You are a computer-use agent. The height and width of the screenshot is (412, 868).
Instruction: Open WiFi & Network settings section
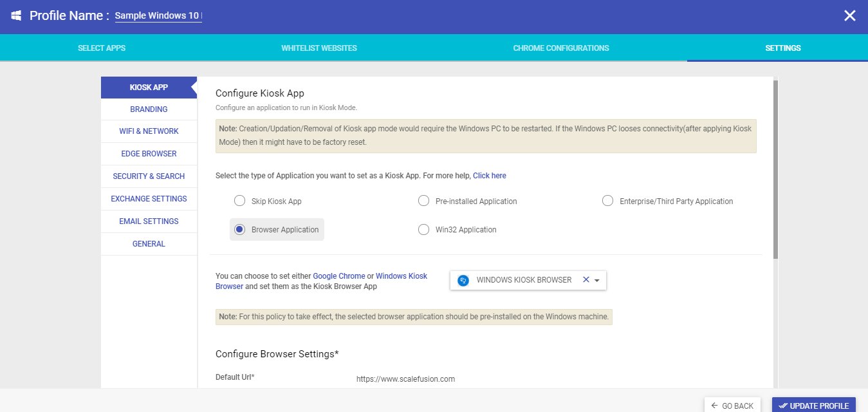click(149, 131)
